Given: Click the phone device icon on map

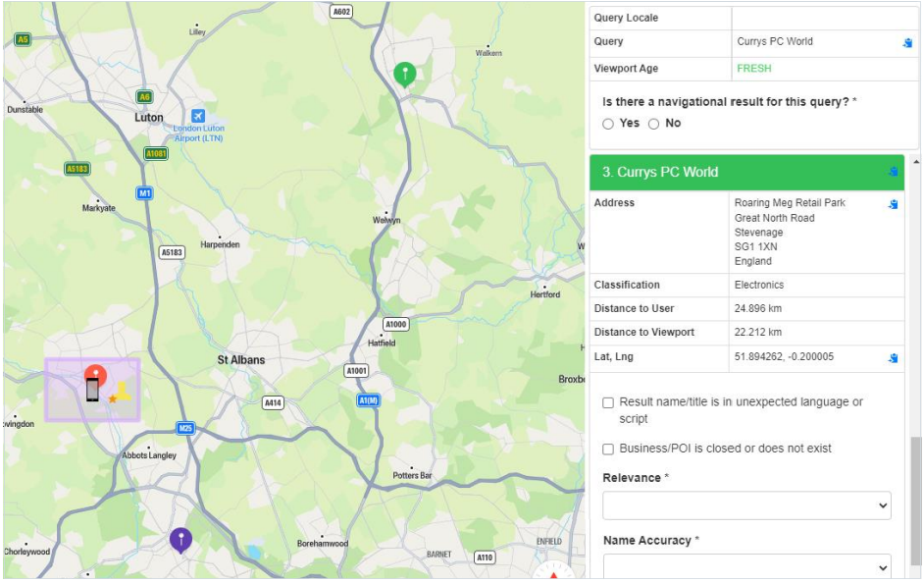Looking at the screenshot, I should 92,391.
